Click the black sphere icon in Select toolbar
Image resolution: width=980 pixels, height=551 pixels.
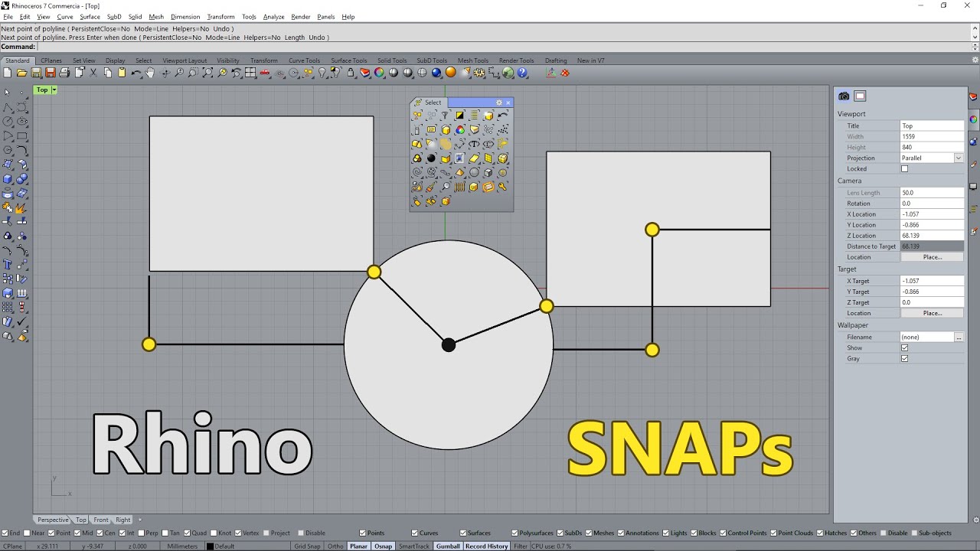coord(431,158)
